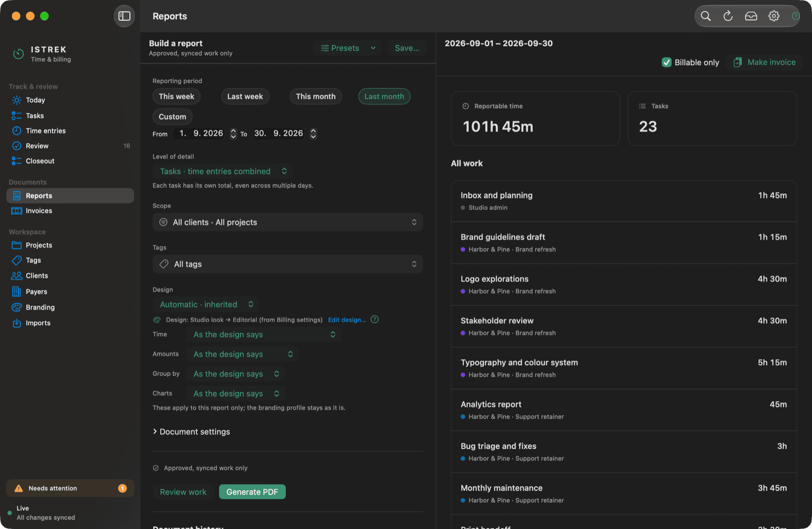Select the This week period

click(177, 96)
